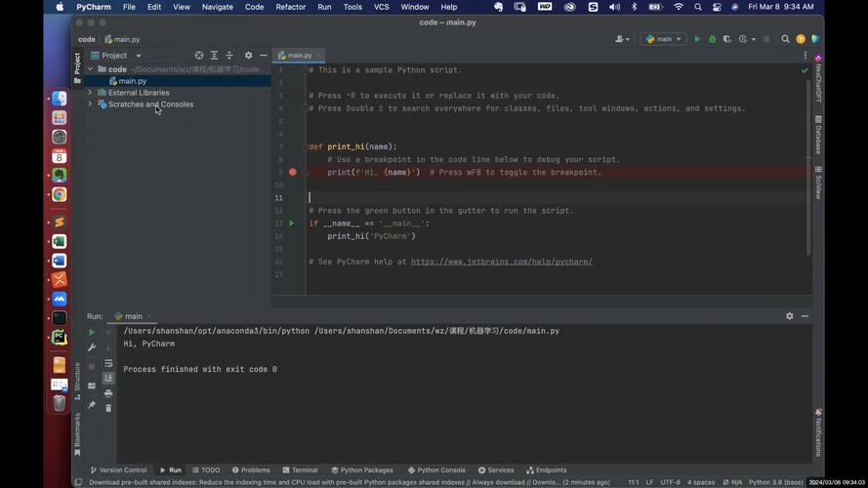868x488 pixels.
Task: Open NexChatGPT side panel
Action: (818, 78)
